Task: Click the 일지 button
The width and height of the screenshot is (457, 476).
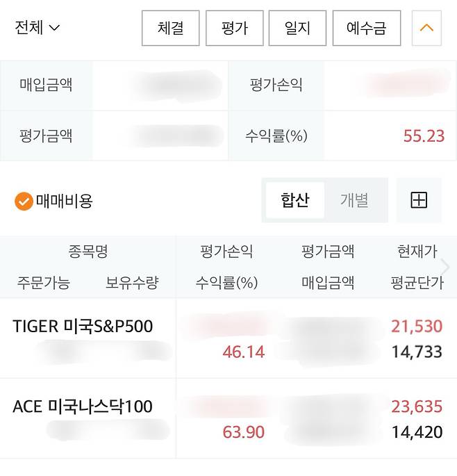Action: 297,28
